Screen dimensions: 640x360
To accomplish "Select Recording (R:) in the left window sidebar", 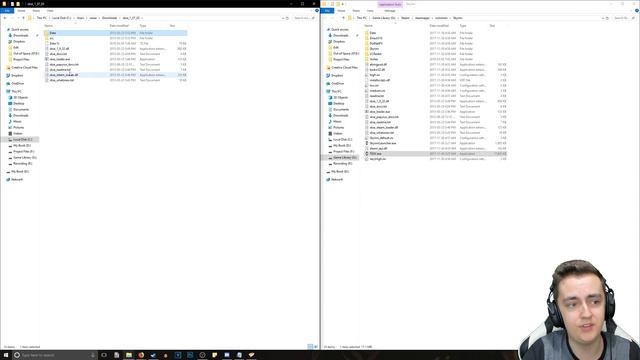I will [22, 163].
